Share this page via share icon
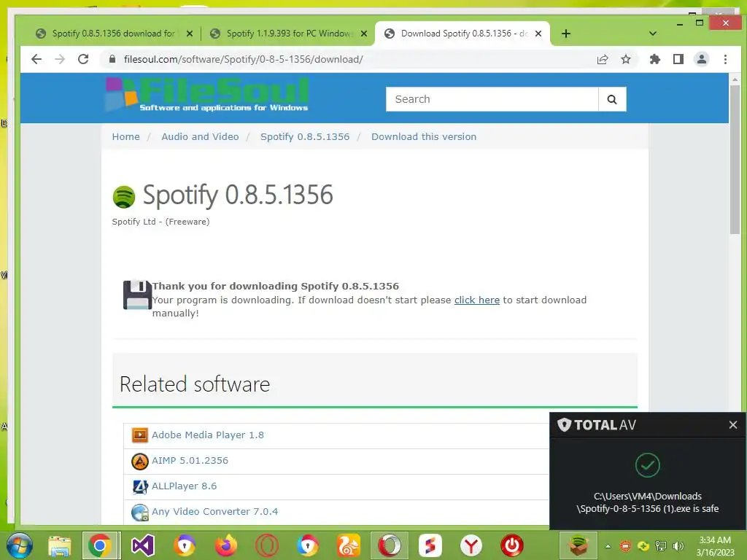Screen dimensions: 747x560 point(603,59)
